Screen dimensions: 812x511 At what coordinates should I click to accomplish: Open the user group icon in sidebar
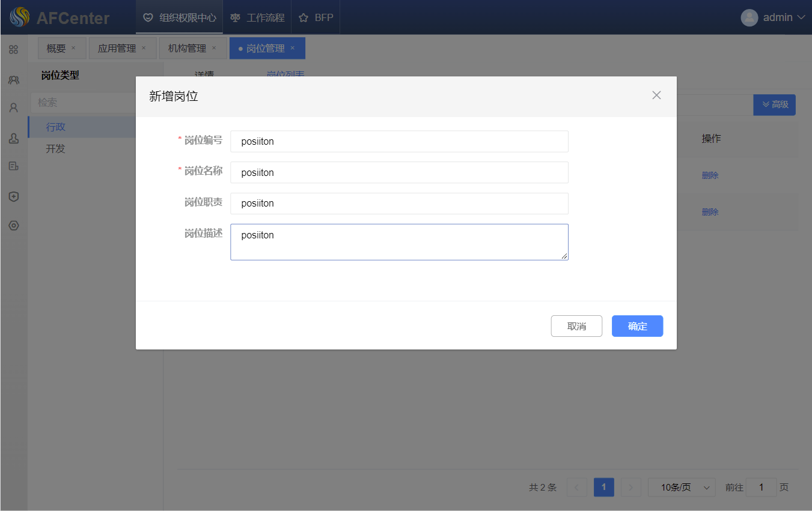(x=13, y=79)
